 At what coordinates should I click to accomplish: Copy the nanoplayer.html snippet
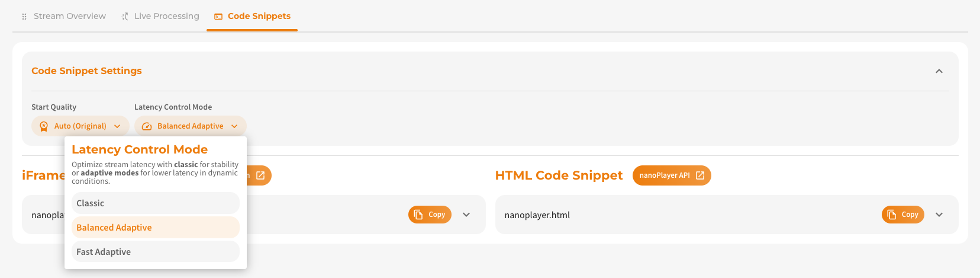[x=902, y=215]
